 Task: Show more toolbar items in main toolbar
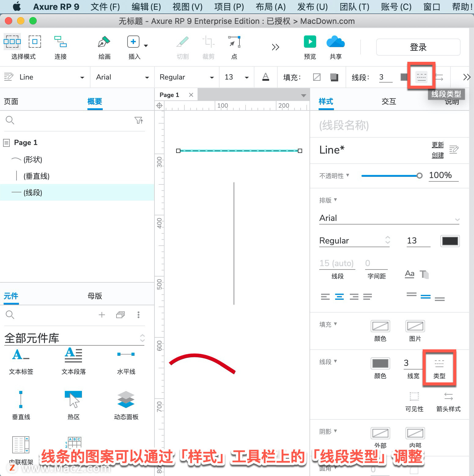(x=276, y=47)
